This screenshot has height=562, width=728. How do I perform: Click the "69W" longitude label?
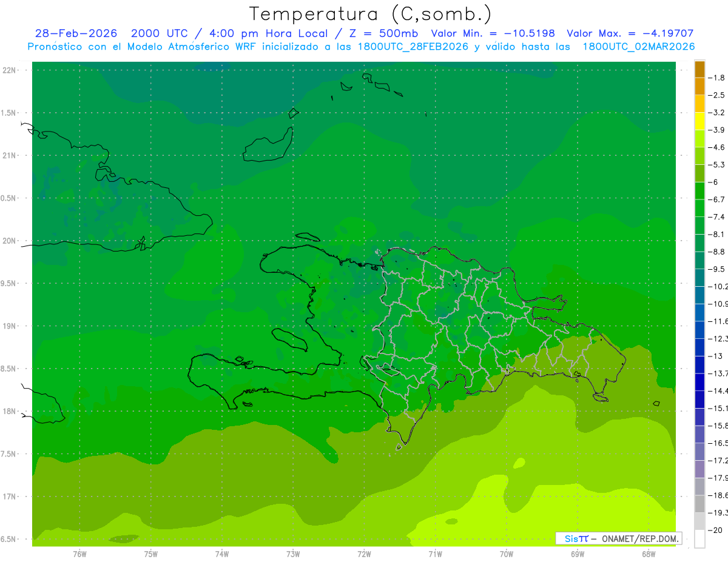578,554
